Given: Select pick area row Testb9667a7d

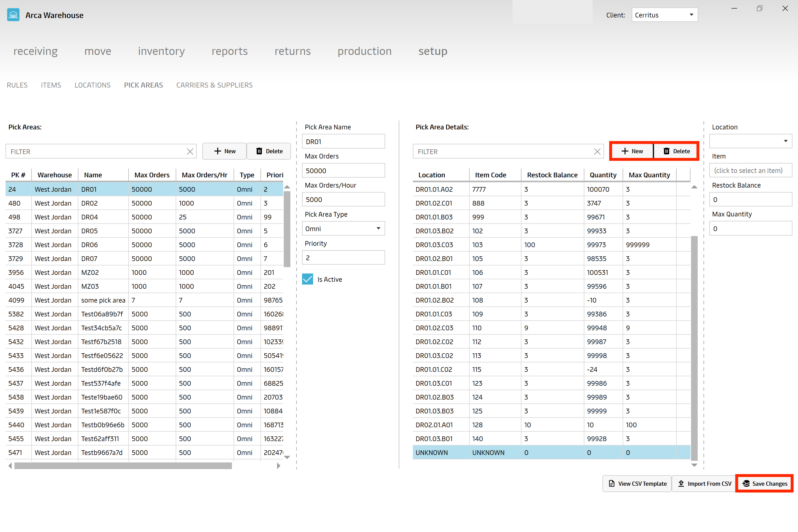Looking at the screenshot, I should coord(144,452).
